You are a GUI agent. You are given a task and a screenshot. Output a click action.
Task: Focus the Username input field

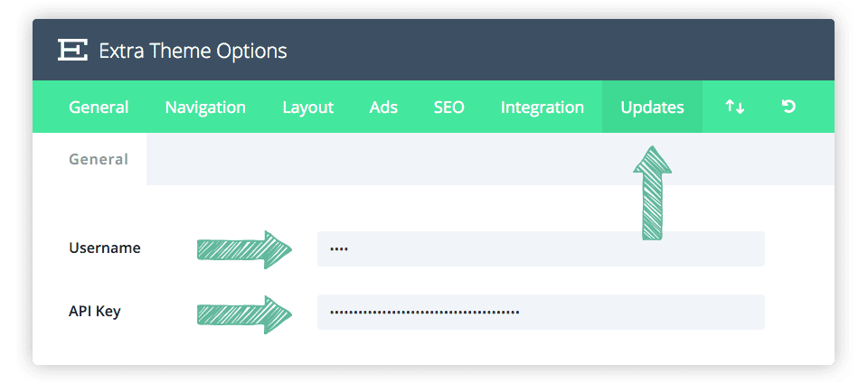click(x=541, y=248)
